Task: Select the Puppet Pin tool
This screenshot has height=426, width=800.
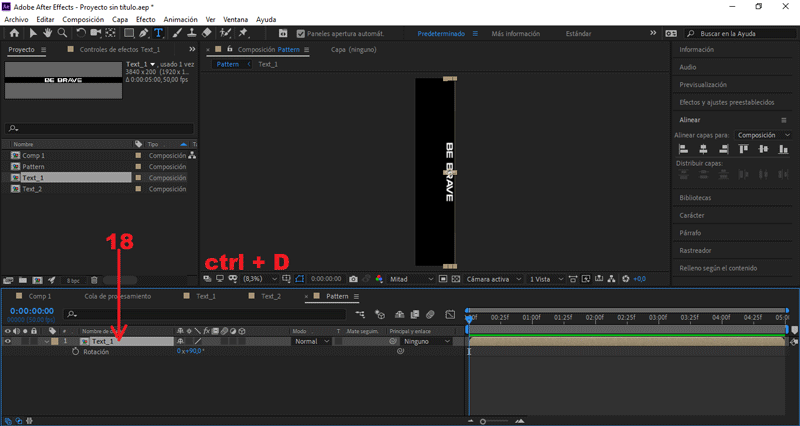Action: pyautogui.click(x=243, y=33)
